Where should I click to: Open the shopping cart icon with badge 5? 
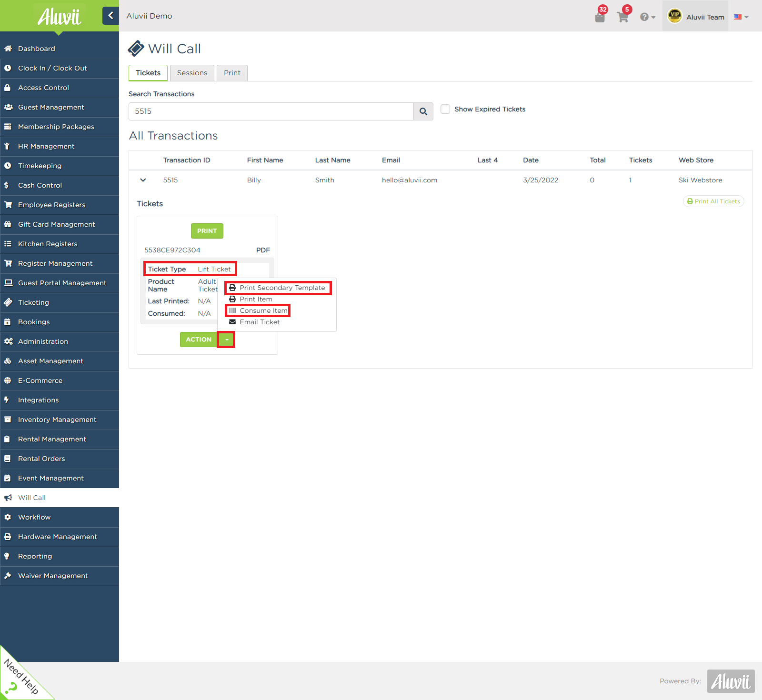point(622,17)
